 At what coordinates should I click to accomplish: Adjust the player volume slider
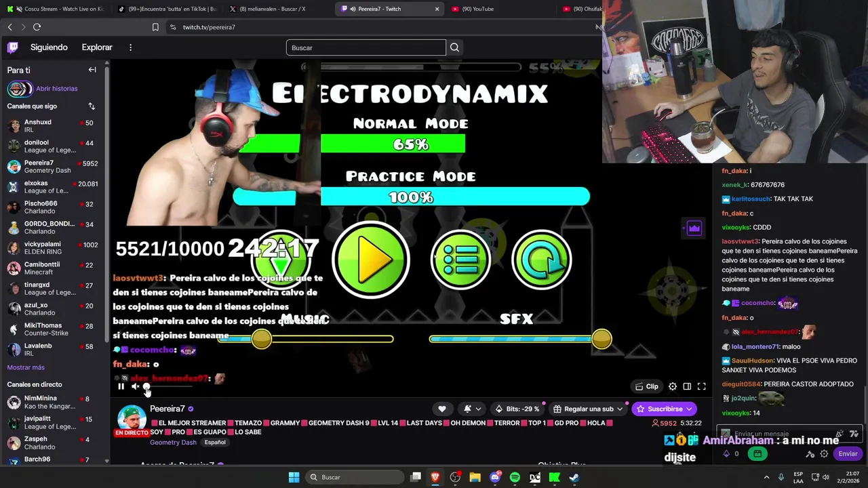point(168,386)
